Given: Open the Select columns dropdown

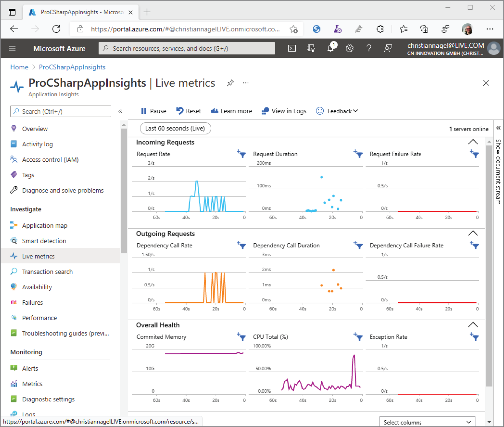Looking at the screenshot, I should tap(427, 422).
